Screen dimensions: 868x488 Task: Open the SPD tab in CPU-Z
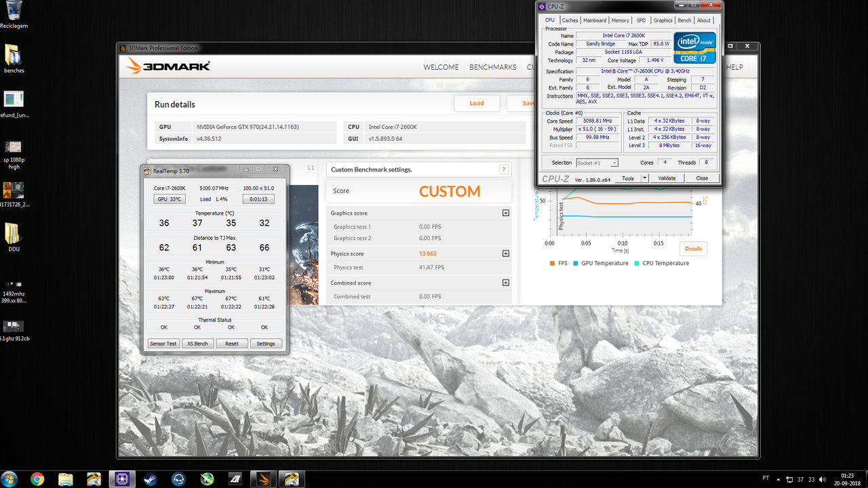(x=641, y=20)
